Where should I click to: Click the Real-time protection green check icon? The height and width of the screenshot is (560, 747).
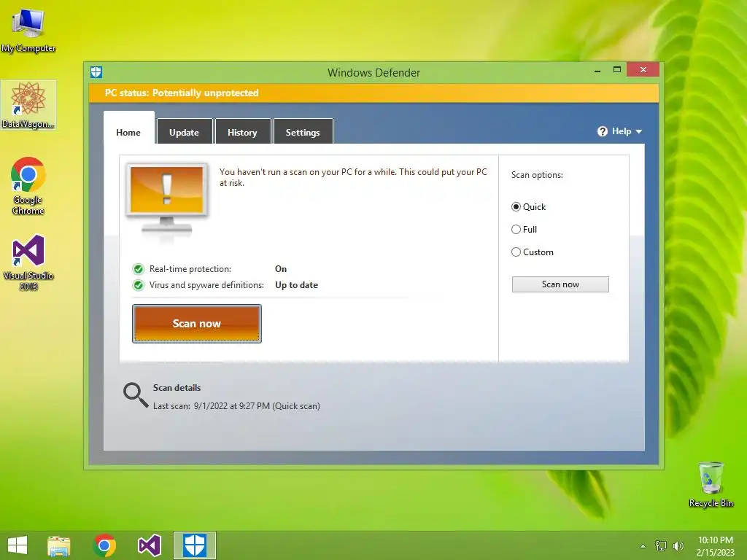point(138,269)
